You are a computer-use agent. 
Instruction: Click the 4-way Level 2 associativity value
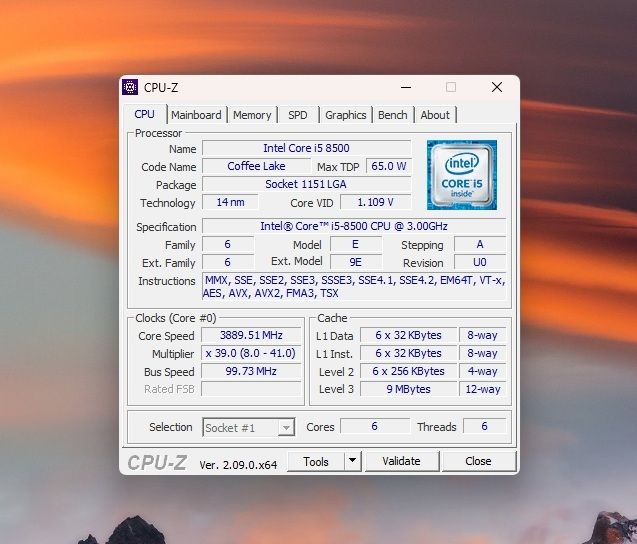pos(483,371)
